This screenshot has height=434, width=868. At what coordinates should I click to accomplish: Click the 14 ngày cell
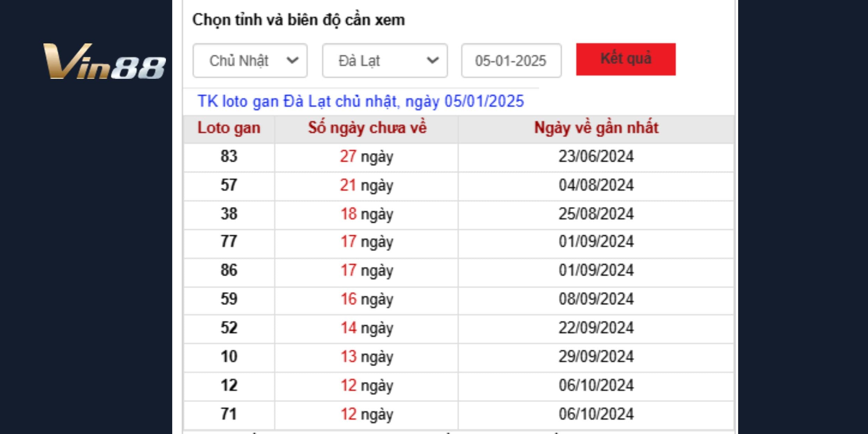point(367,329)
